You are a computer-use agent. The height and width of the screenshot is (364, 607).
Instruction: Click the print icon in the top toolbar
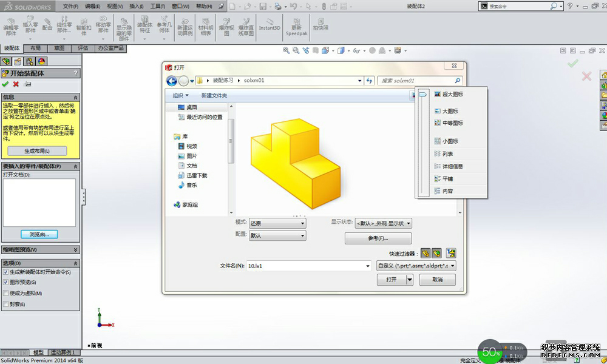pyautogui.click(x=277, y=6)
